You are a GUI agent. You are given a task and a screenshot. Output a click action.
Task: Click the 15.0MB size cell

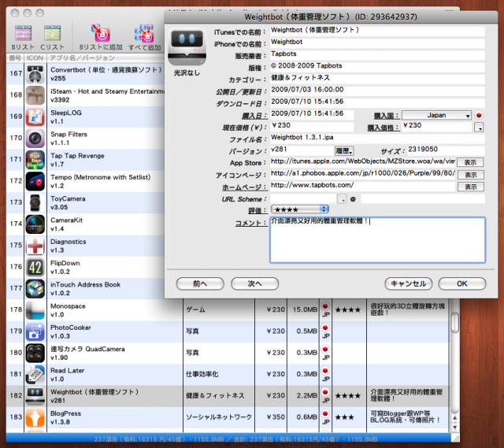[305, 309]
